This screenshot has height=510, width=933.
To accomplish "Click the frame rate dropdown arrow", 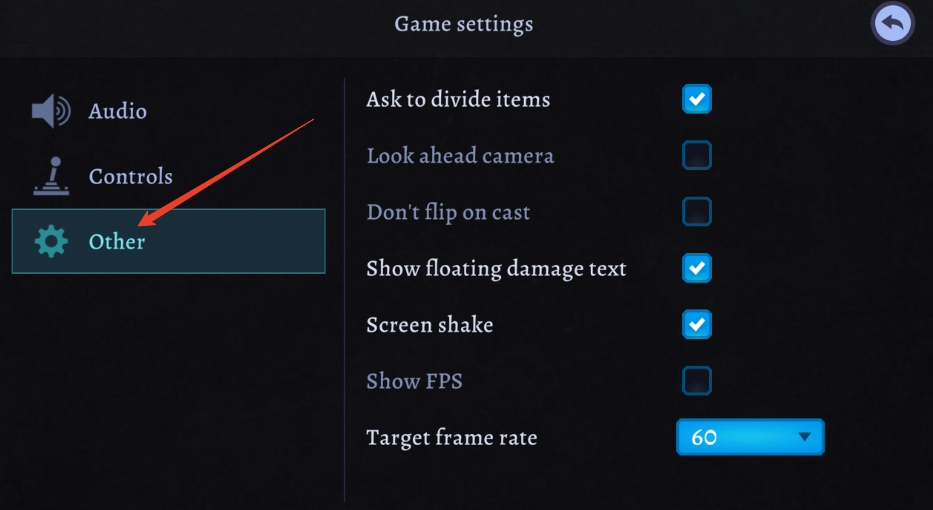I will tap(804, 437).
